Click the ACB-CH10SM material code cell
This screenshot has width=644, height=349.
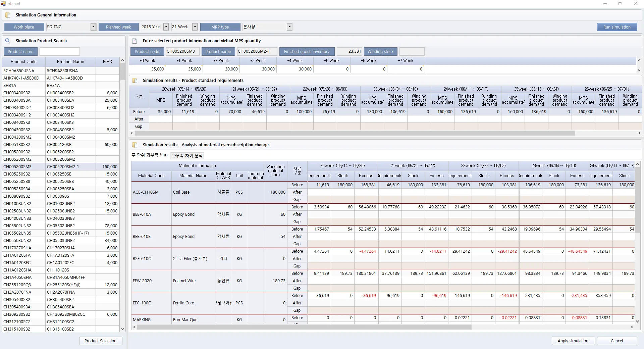[x=151, y=192]
